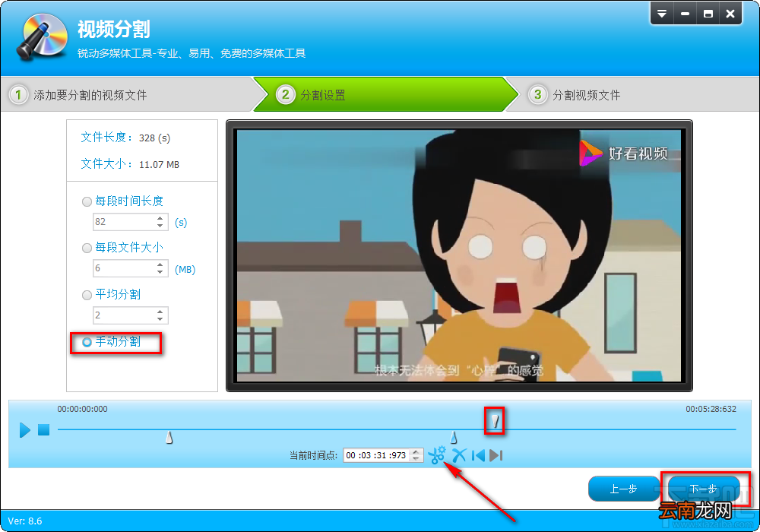Decrease the current time point value
The image size is (760, 532).
click(416, 458)
